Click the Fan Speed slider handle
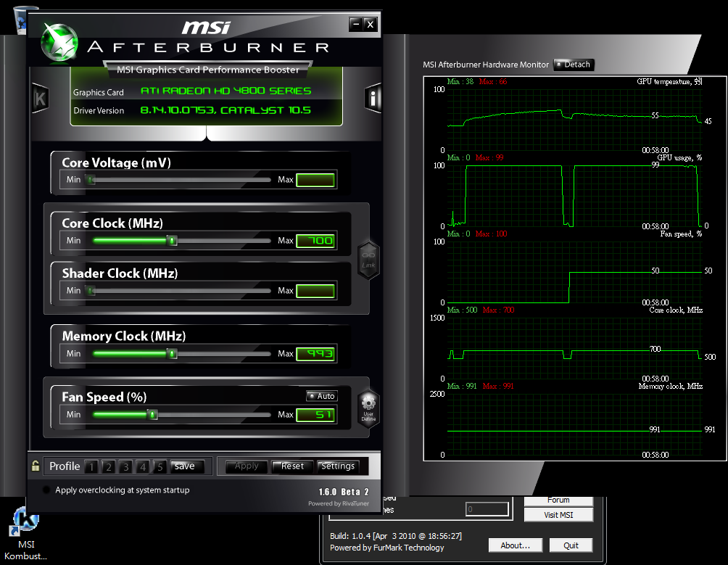 point(152,415)
